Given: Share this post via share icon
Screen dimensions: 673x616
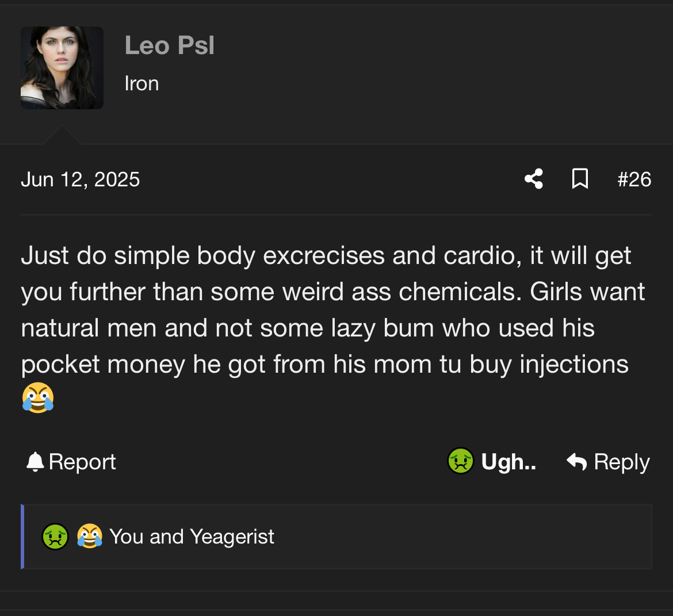Looking at the screenshot, I should coord(534,178).
